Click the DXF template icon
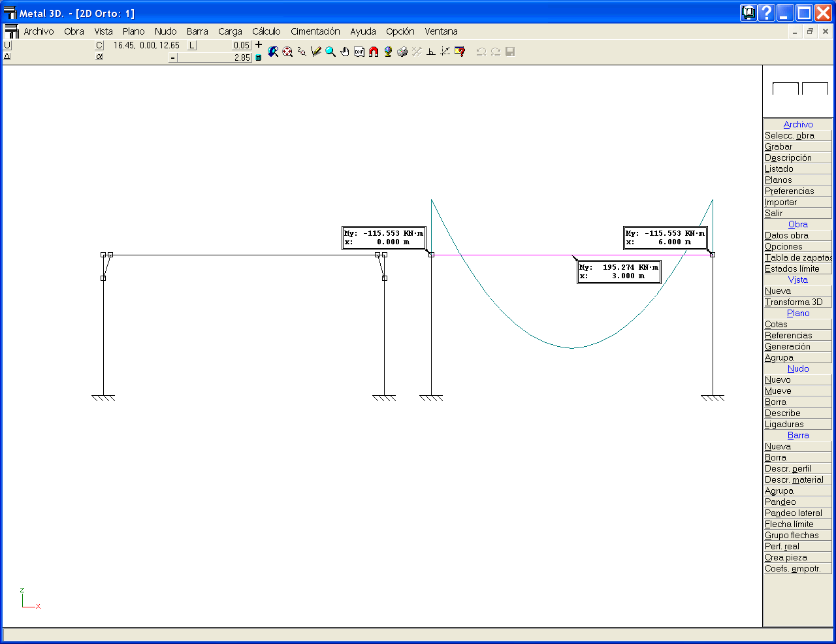 tap(359, 52)
